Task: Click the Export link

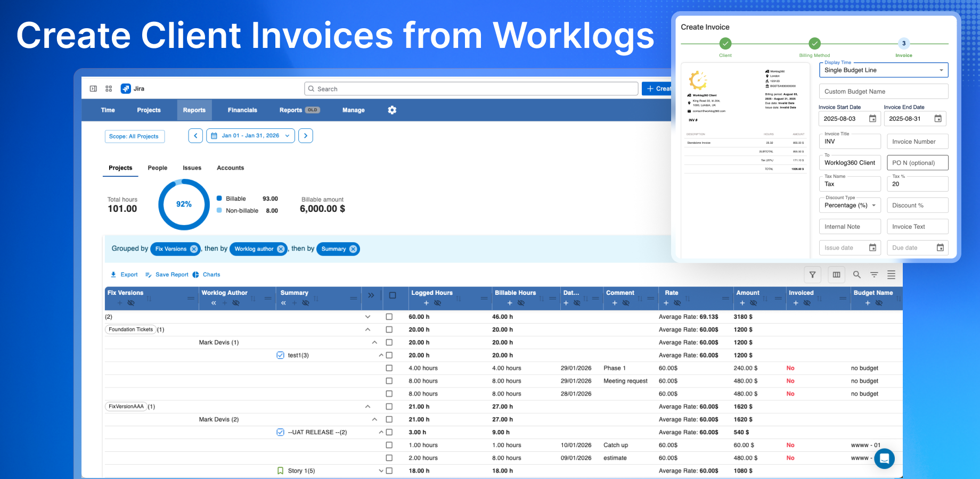Action: [x=124, y=275]
